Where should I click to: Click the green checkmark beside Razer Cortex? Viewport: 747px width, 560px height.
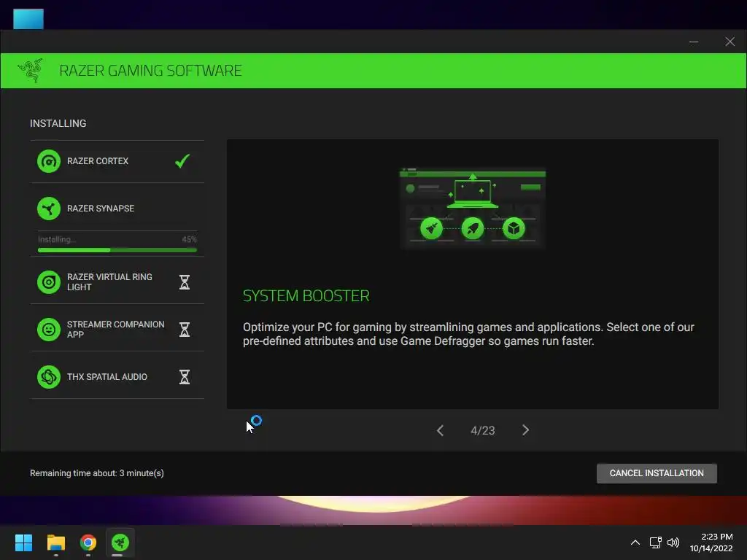click(182, 161)
